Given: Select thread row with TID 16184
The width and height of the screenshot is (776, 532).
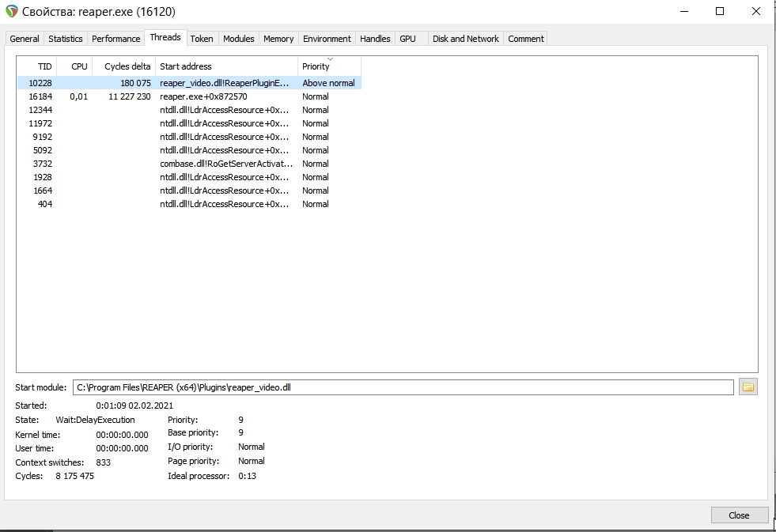Looking at the screenshot, I should coord(189,96).
